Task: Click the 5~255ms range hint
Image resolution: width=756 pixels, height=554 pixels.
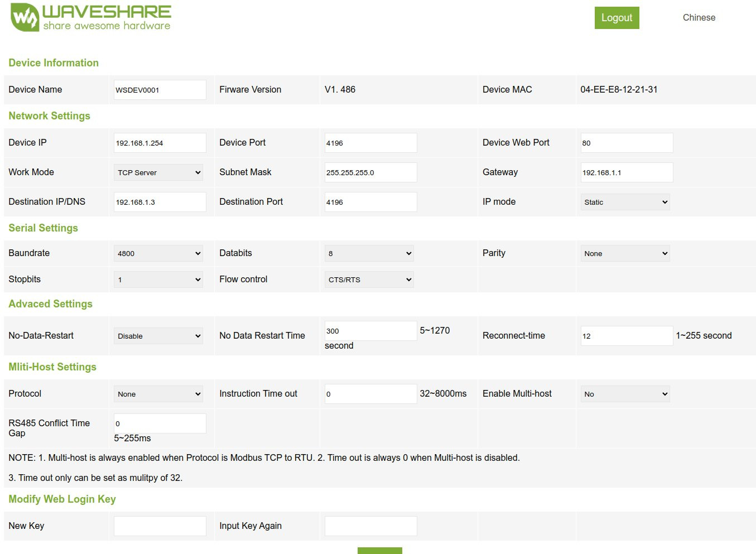Action: click(x=132, y=439)
